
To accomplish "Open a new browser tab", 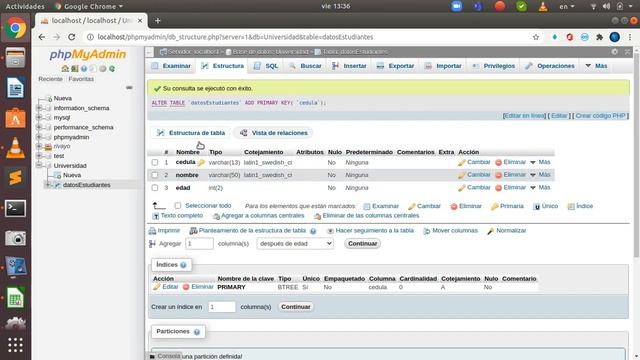I will 158,20.
